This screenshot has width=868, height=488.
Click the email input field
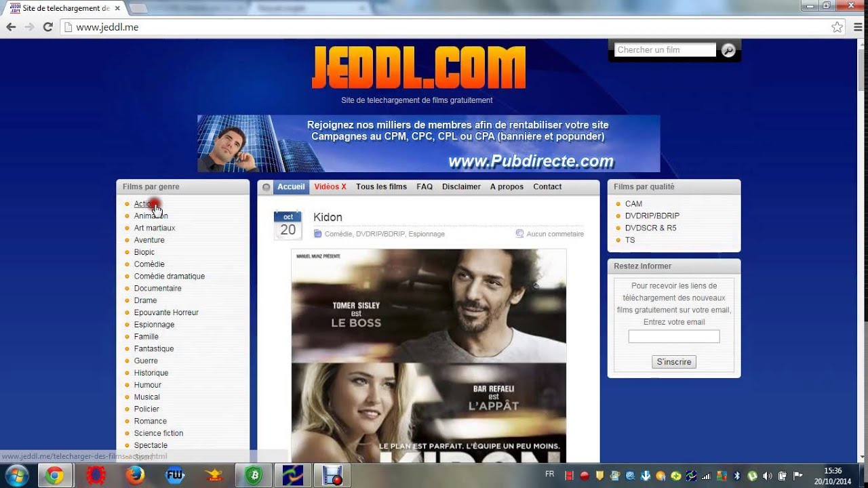(x=673, y=337)
